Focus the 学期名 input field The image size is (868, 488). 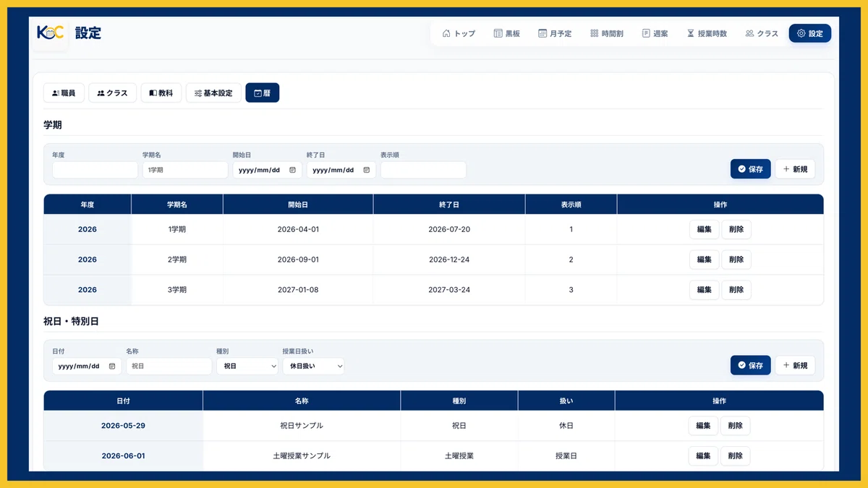point(185,170)
